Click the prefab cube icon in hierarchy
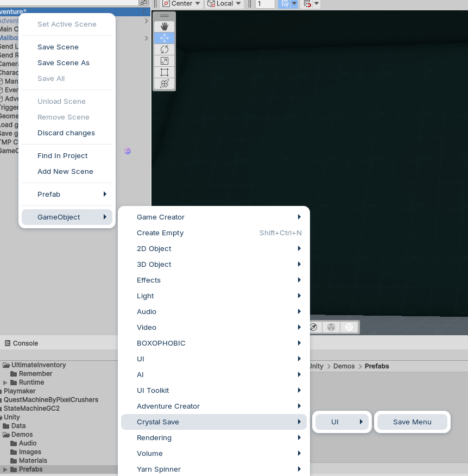The image size is (468, 476). 128,151
